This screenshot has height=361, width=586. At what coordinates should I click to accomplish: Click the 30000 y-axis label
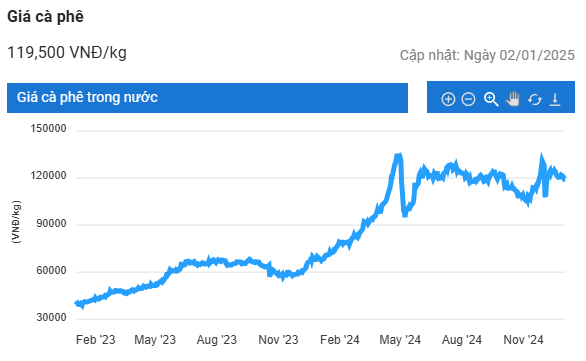(x=51, y=318)
